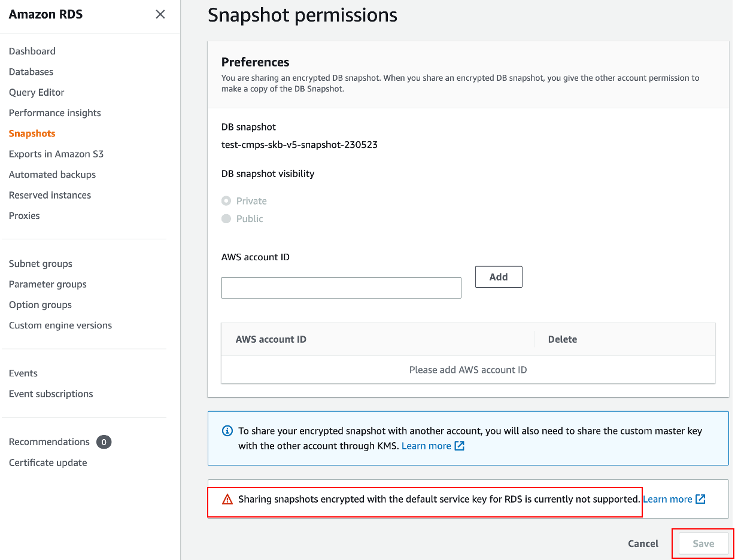This screenshot has width=735, height=560.
Task: Focus the AWS account ID input field
Action: (x=341, y=288)
